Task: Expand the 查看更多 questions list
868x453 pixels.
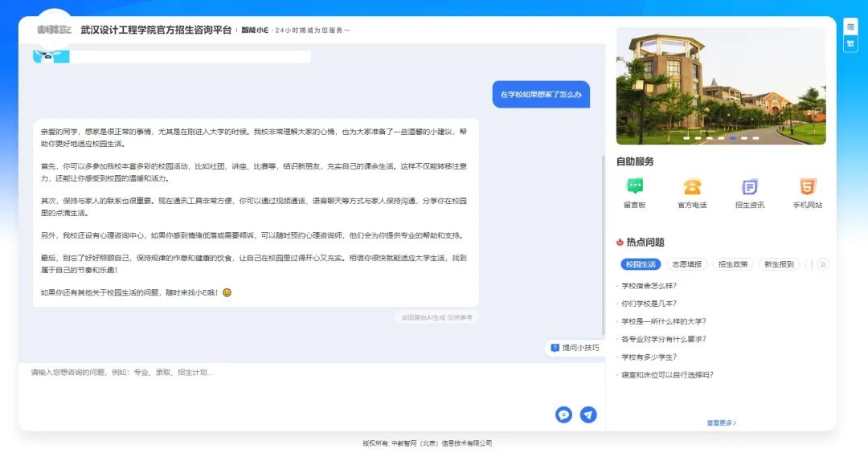Action: [x=721, y=422]
